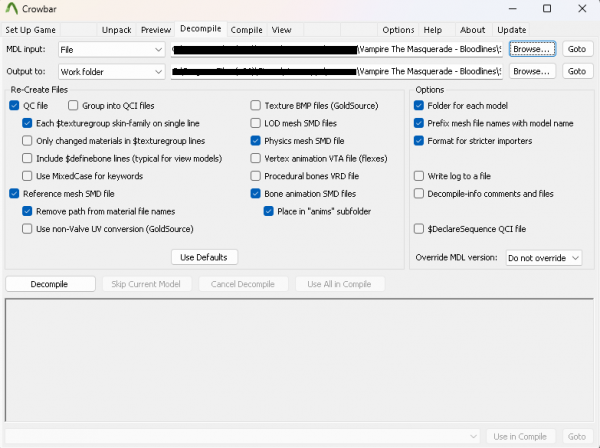Uncheck Folder for each model option
Viewport: 600px width, 448px height.
pyautogui.click(x=419, y=105)
